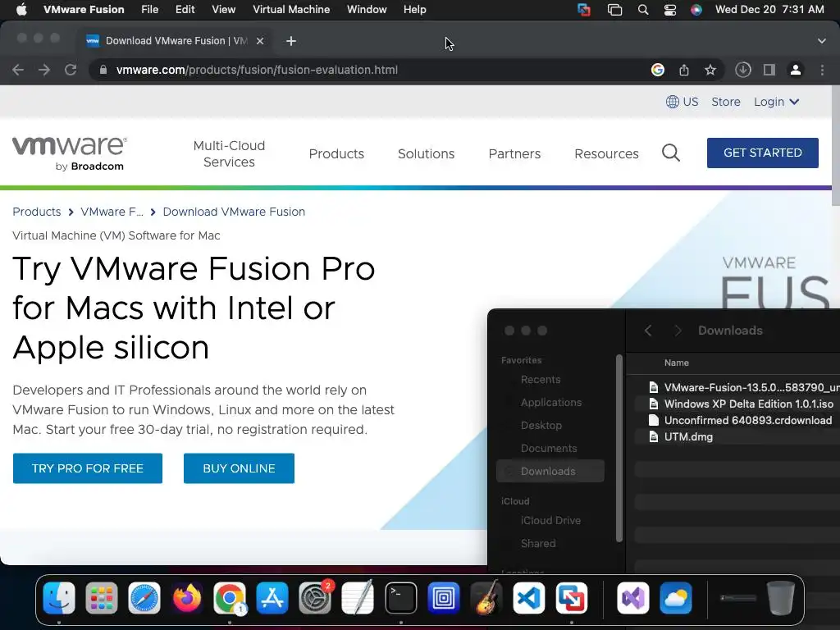Click the website search magnifier icon
This screenshot has height=630, width=840.
click(671, 153)
